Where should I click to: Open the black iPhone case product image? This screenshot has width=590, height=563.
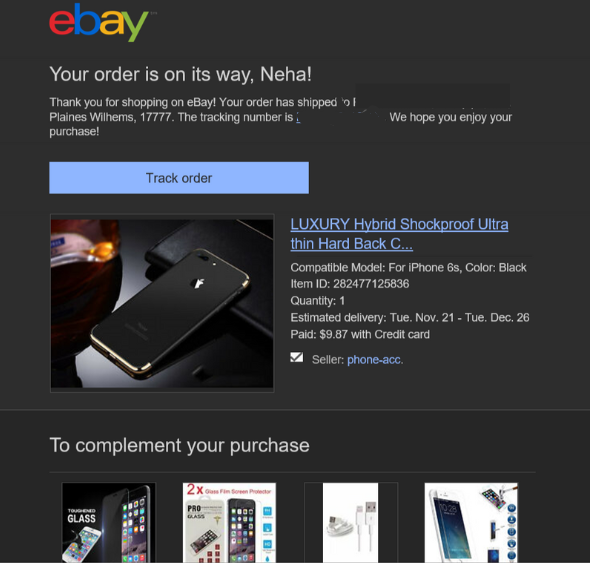(x=162, y=303)
